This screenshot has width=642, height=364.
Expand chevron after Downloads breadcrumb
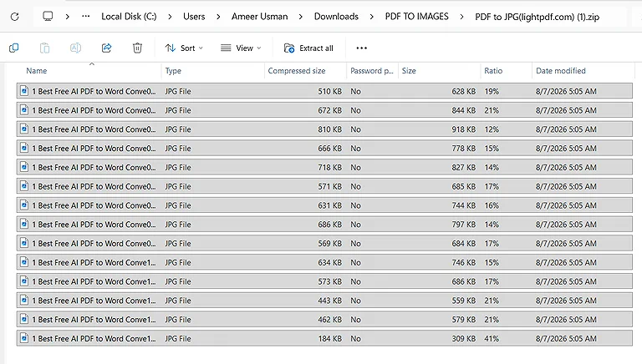[x=371, y=17]
